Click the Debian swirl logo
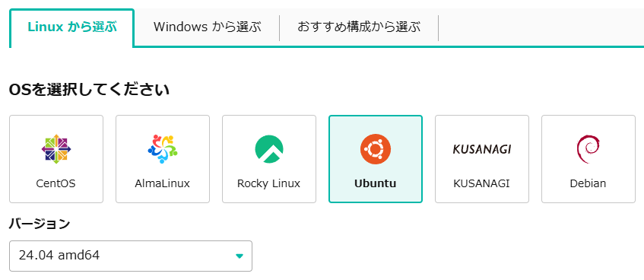 pyautogui.click(x=588, y=149)
